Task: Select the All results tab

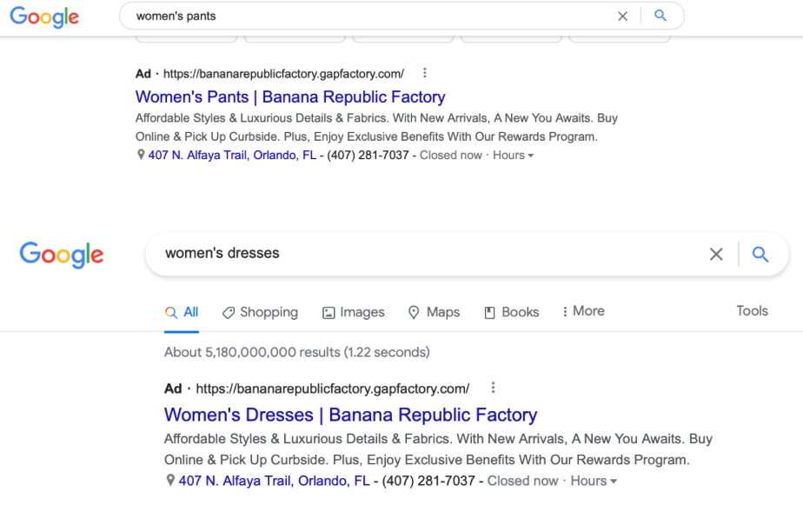Action: click(x=182, y=312)
